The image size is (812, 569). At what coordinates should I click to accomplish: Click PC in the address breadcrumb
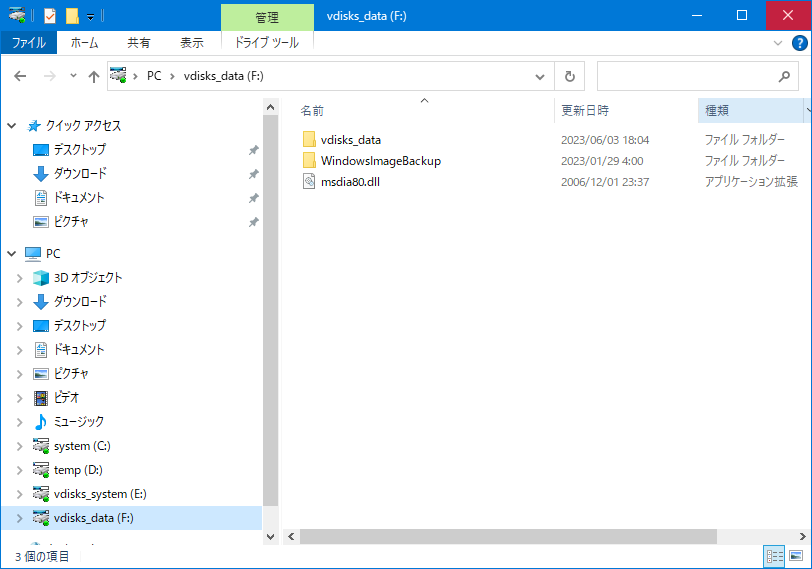[154, 76]
